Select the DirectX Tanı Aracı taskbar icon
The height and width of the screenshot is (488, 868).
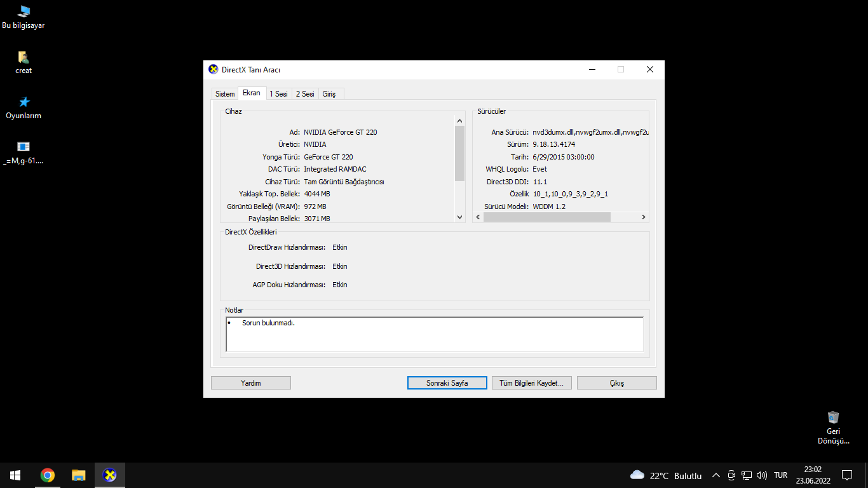tap(109, 475)
